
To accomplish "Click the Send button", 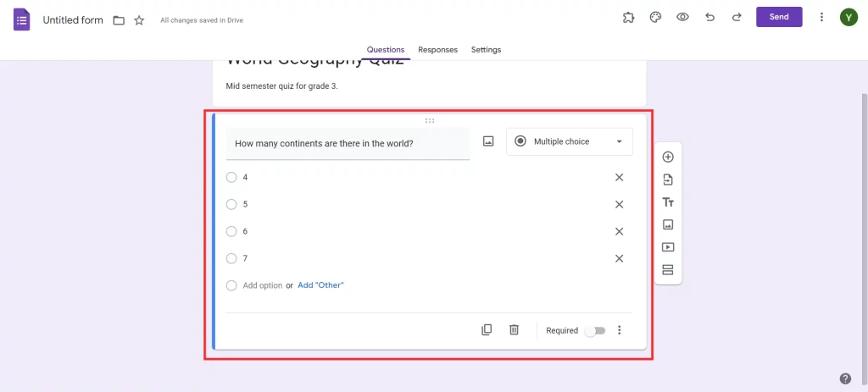I will pos(779,17).
